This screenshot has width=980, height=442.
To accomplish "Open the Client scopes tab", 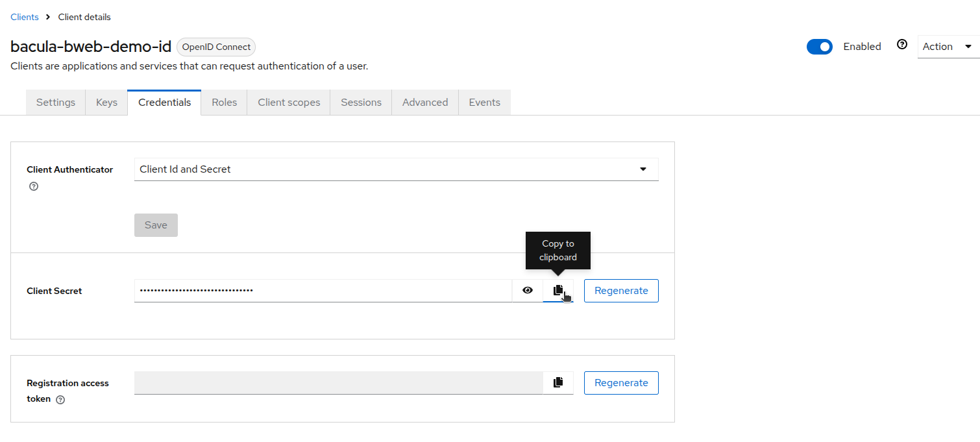I will click(289, 103).
